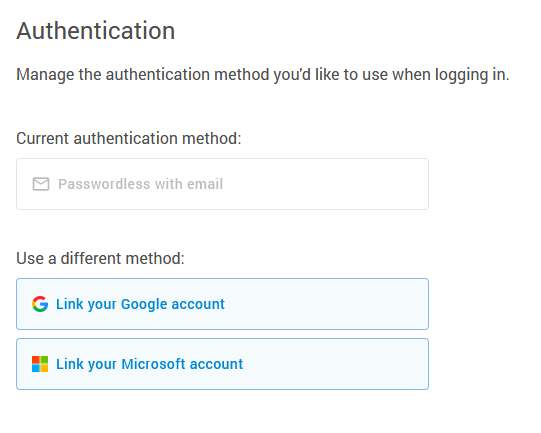541x433 pixels.
Task: Click the Link your Google account text
Action: [x=140, y=304]
